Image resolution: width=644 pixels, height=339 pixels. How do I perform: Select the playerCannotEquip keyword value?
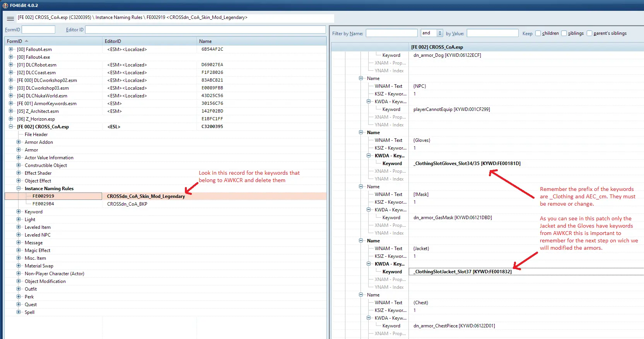[451, 109]
